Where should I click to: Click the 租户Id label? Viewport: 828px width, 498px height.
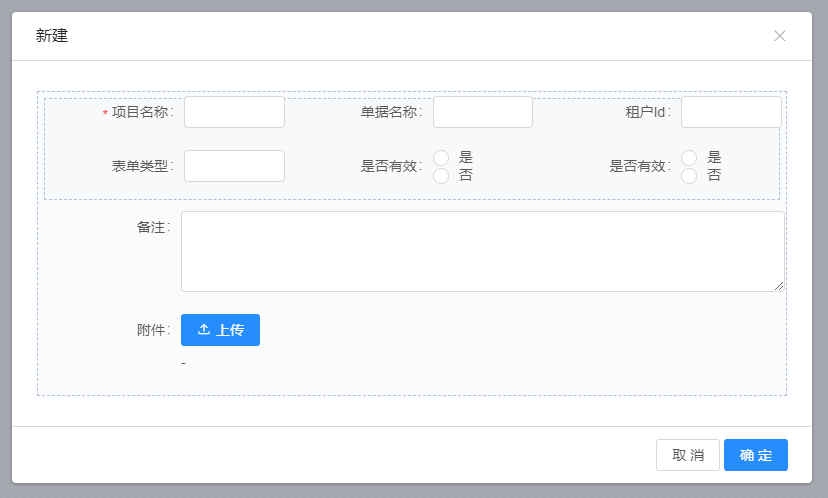(646, 113)
